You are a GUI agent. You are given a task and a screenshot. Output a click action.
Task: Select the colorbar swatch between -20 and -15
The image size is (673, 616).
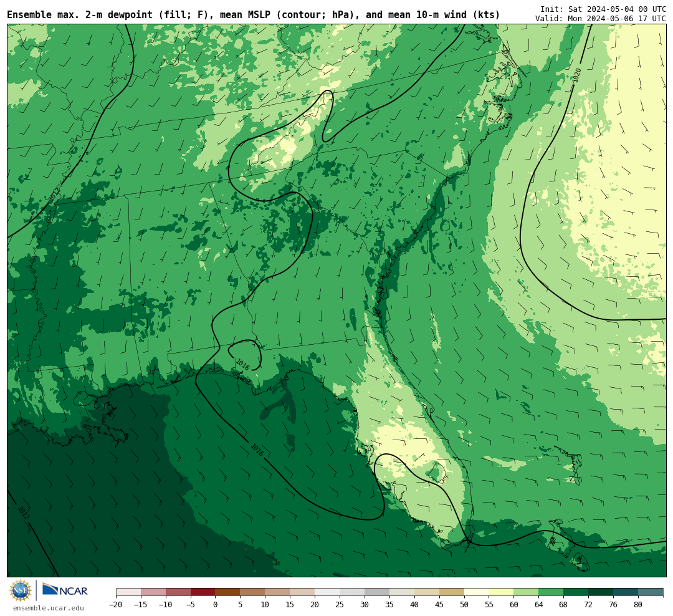coord(128,592)
